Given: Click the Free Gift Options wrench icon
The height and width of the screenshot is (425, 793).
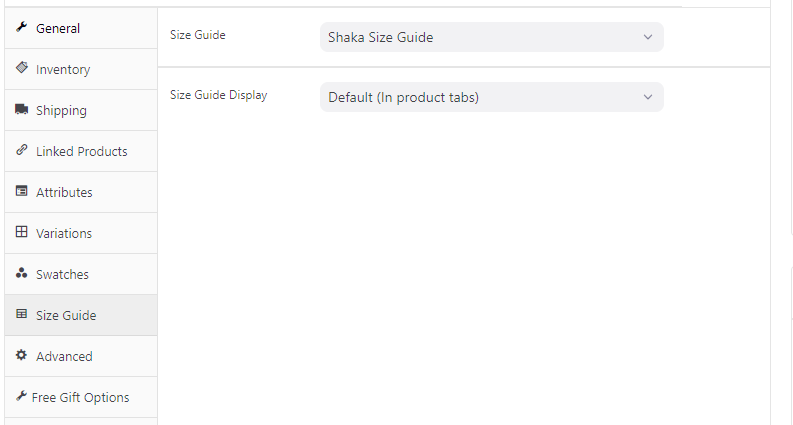Looking at the screenshot, I should [x=21, y=396].
